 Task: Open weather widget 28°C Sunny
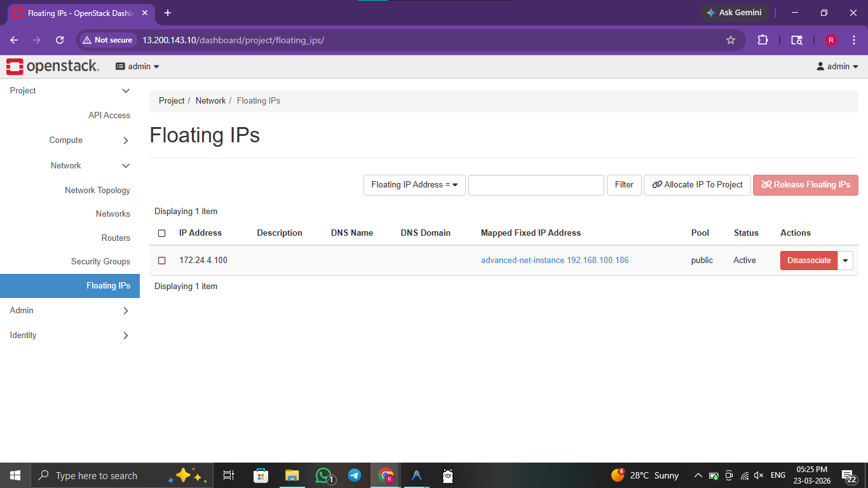click(645, 475)
